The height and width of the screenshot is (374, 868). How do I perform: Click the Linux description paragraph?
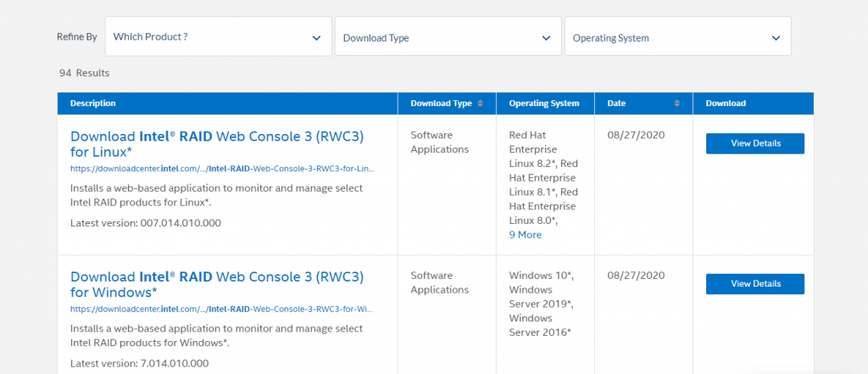pyautogui.click(x=216, y=196)
